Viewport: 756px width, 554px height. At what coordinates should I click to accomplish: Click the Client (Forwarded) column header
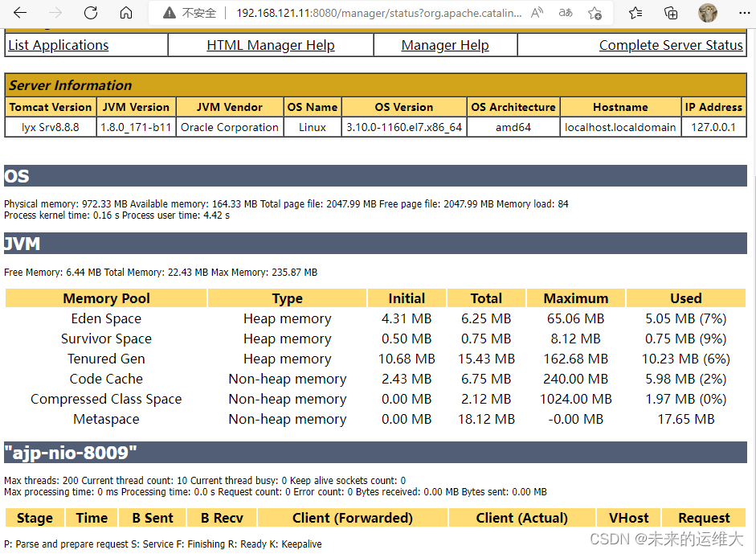(x=353, y=518)
